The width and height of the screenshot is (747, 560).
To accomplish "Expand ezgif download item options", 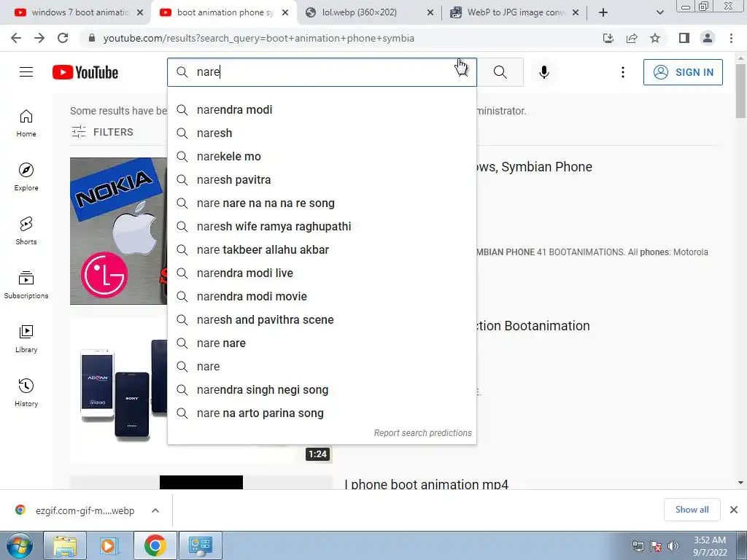I will point(155,510).
